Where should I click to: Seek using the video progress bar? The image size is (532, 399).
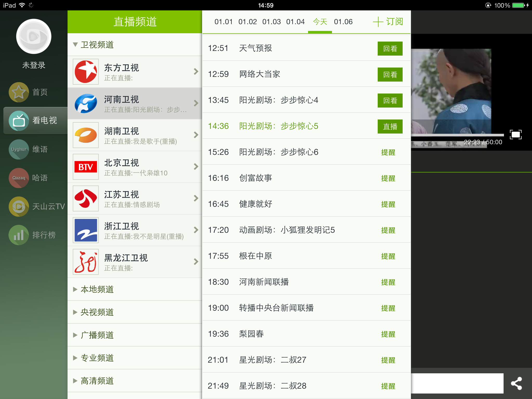(x=457, y=135)
